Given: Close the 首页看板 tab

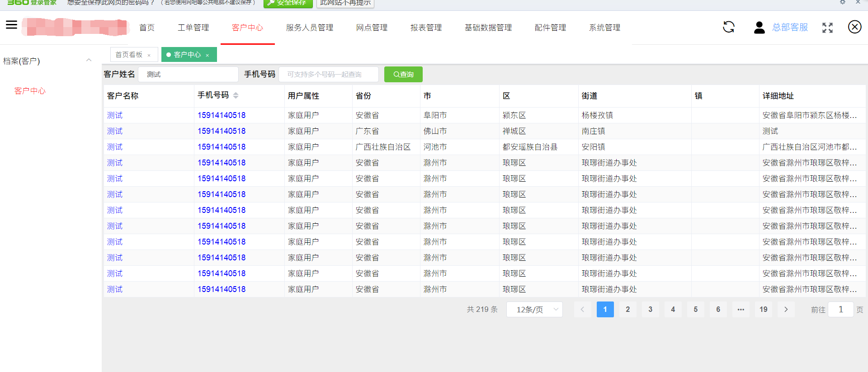Looking at the screenshot, I should pos(149,55).
